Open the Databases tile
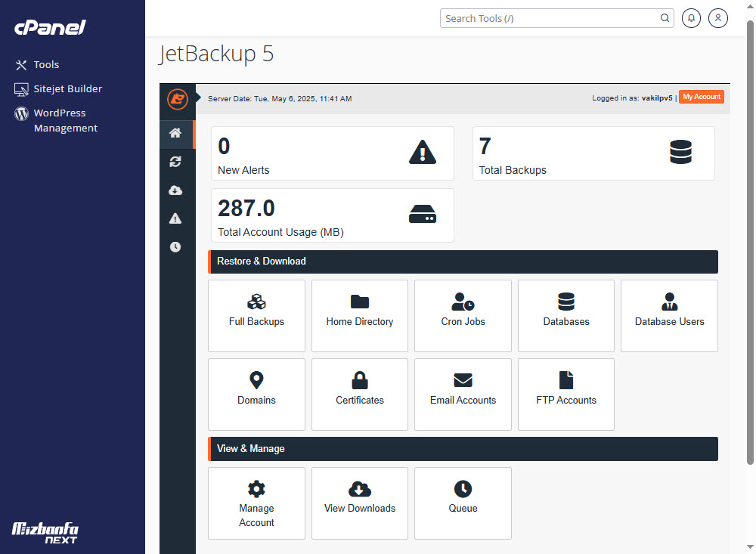The image size is (756, 554). 566,316
